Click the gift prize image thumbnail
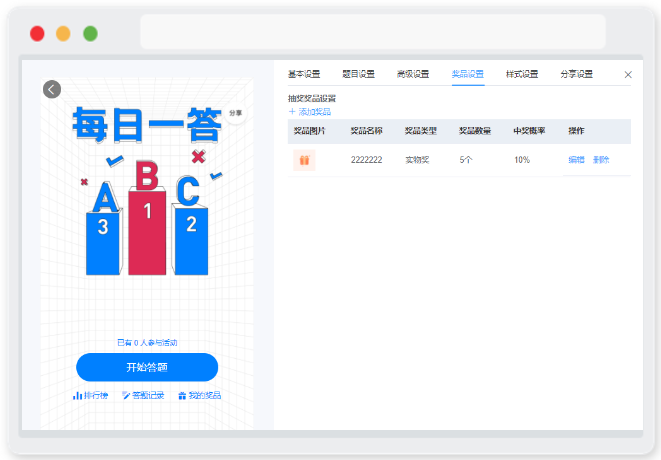Screen dimensions: 661x460 click(x=304, y=160)
